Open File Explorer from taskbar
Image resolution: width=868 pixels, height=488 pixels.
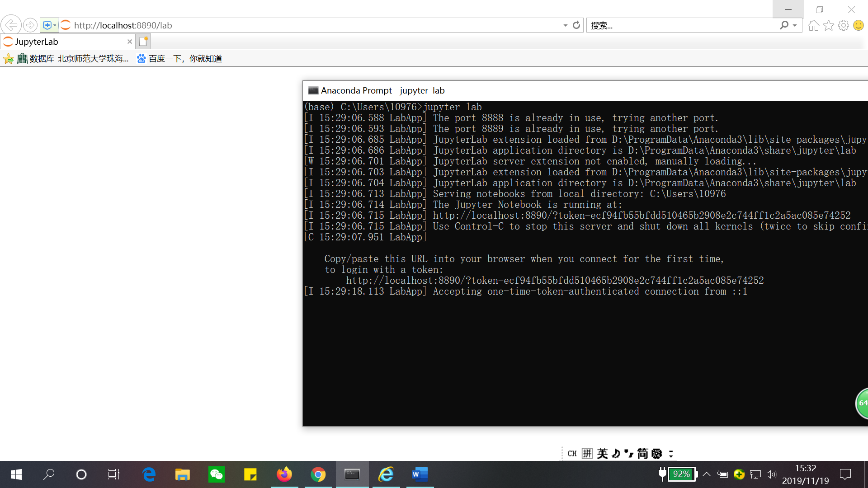click(x=183, y=474)
